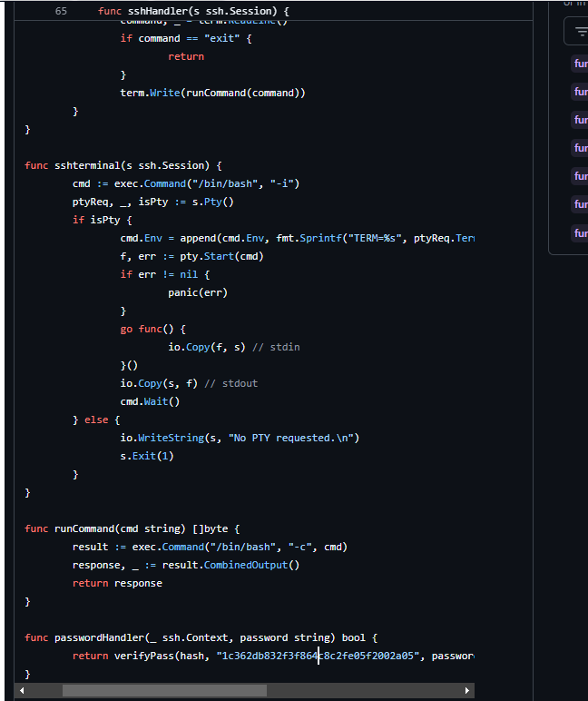Click the passwordHandler function name
The image size is (588, 701).
point(99,637)
